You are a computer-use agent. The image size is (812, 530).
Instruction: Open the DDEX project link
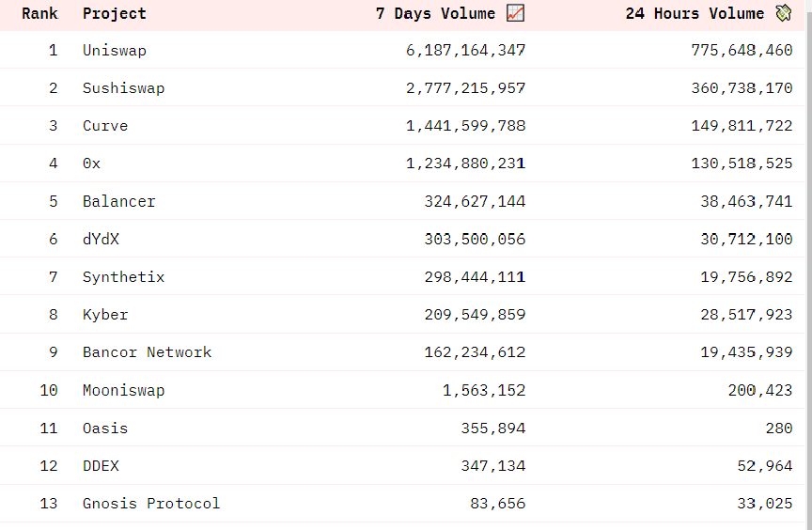click(x=101, y=466)
